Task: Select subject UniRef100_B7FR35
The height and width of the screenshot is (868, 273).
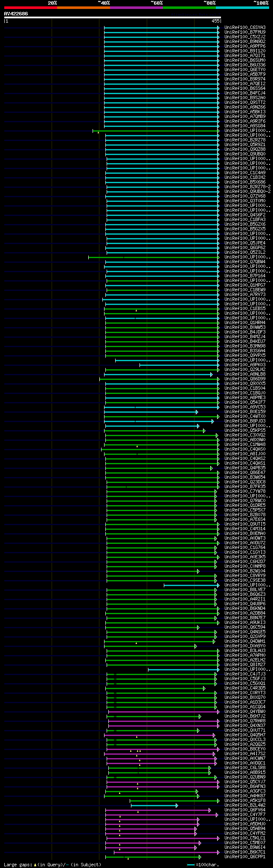Action: (x=245, y=487)
